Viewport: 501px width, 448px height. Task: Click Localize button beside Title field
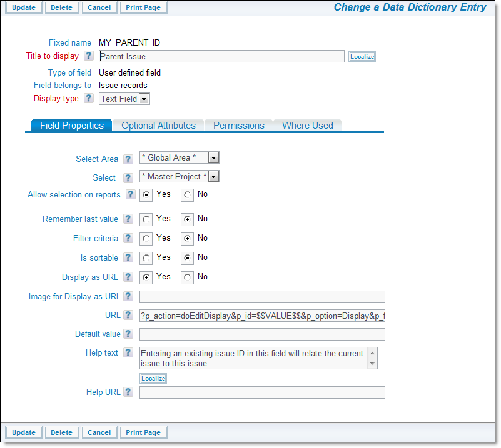coord(362,57)
